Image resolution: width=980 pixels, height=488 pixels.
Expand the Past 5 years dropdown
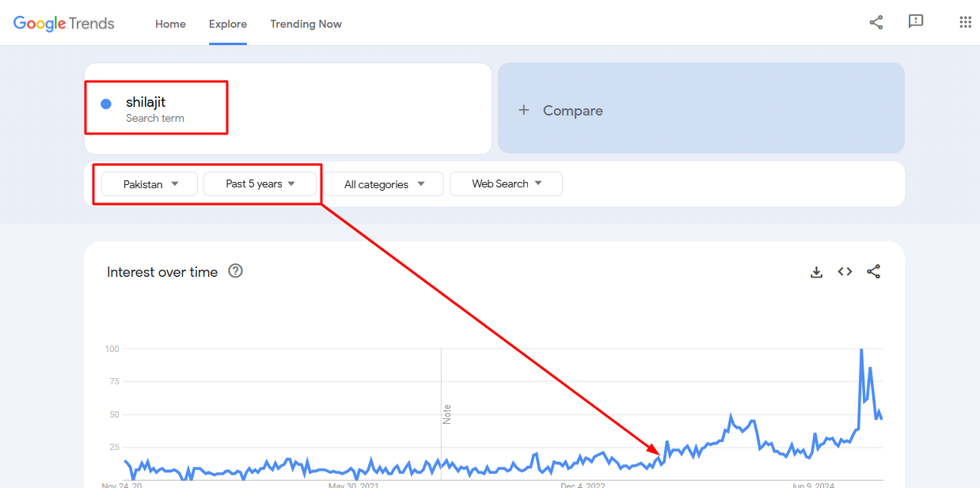click(x=260, y=184)
